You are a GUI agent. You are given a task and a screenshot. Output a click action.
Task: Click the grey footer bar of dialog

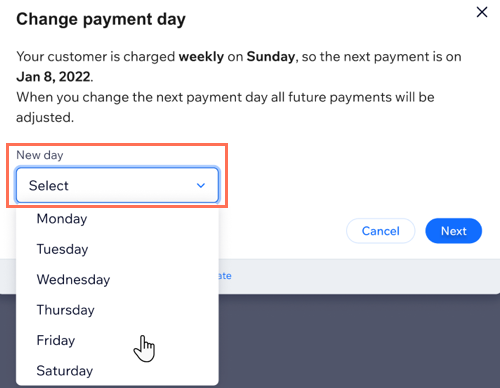click(360, 276)
